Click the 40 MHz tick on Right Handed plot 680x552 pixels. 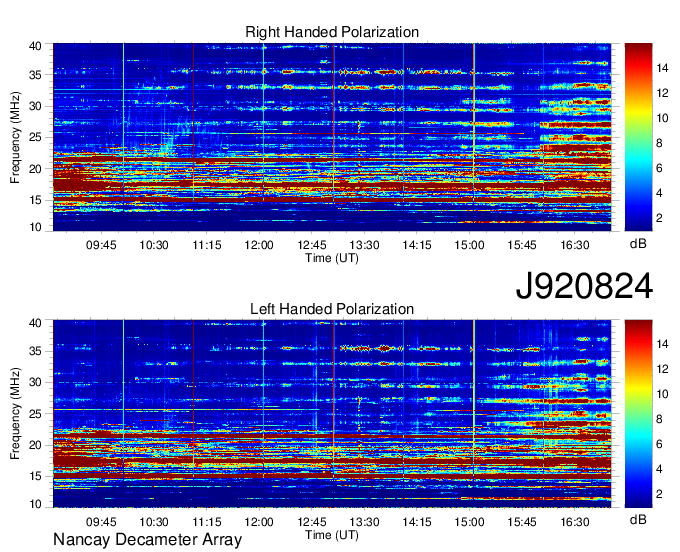(x=35, y=46)
